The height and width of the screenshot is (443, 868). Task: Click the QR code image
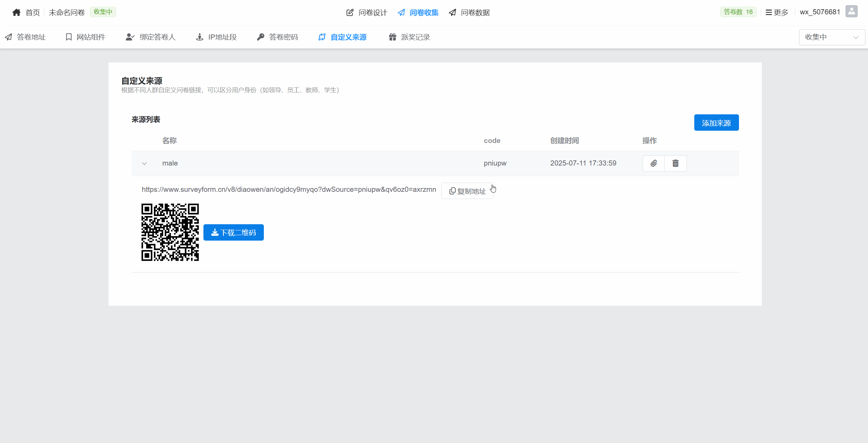(170, 232)
